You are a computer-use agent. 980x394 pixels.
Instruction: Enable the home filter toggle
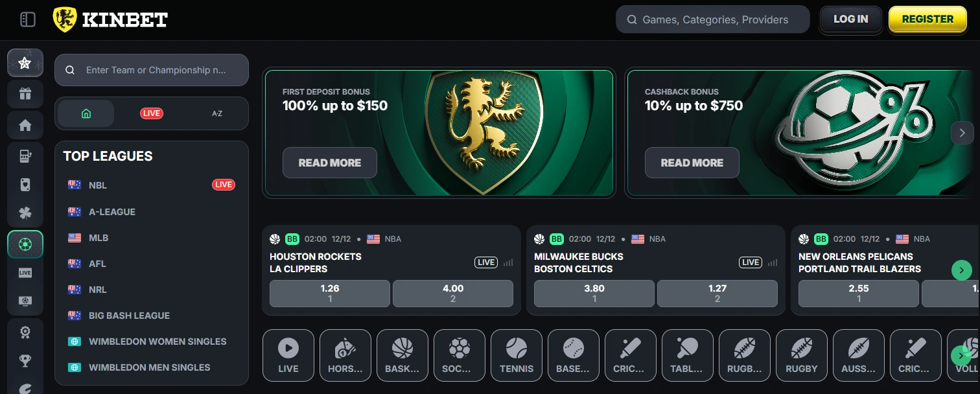click(85, 113)
